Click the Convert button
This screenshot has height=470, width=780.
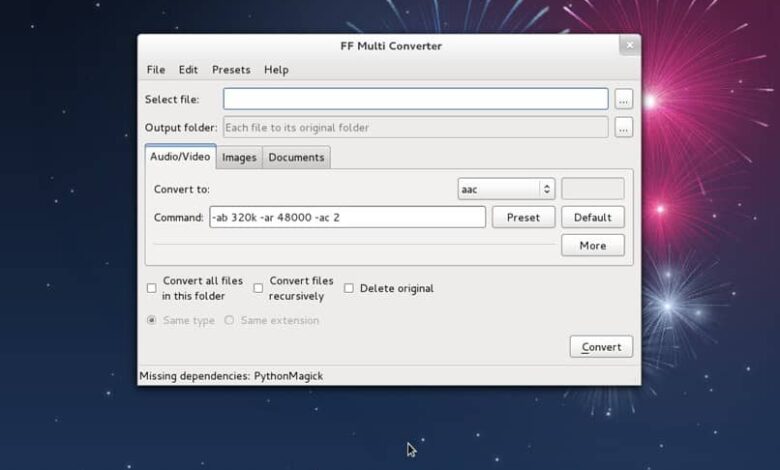pos(601,347)
